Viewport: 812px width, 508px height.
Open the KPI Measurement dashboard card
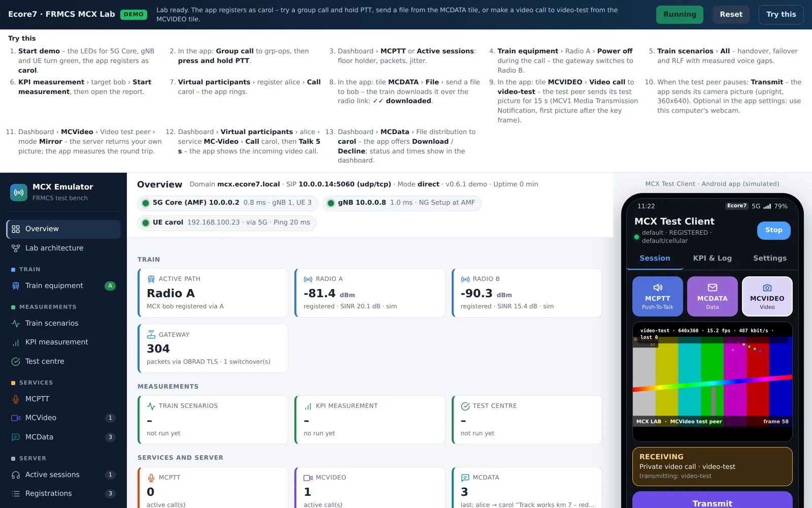point(370,420)
